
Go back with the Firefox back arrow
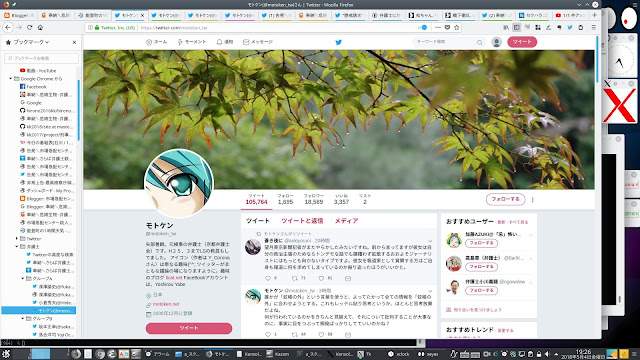(8, 27)
